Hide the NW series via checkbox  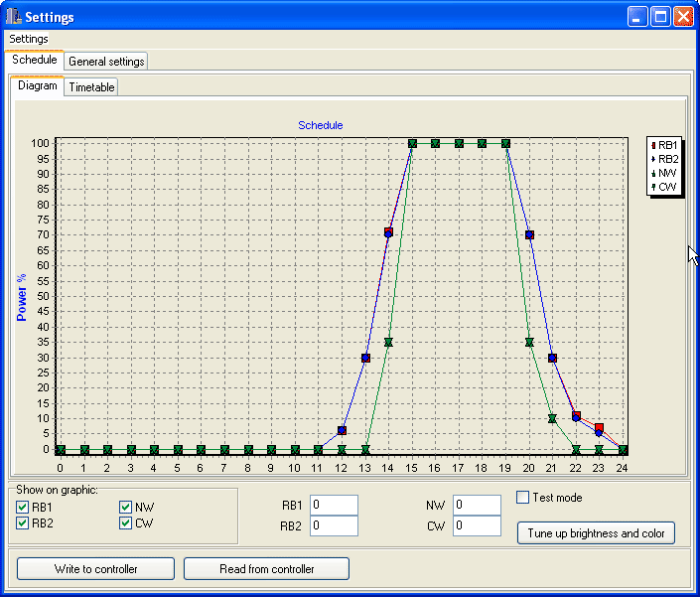(x=126, y=508)
